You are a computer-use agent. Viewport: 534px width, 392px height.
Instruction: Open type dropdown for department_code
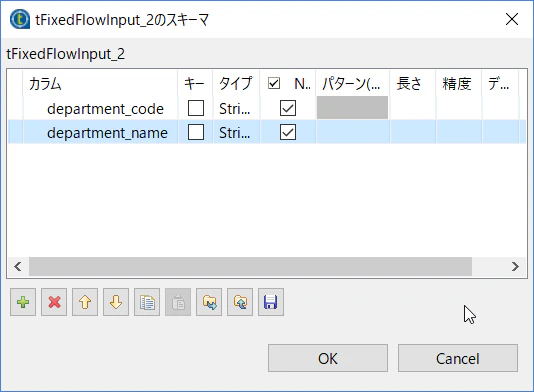[236, 109]
